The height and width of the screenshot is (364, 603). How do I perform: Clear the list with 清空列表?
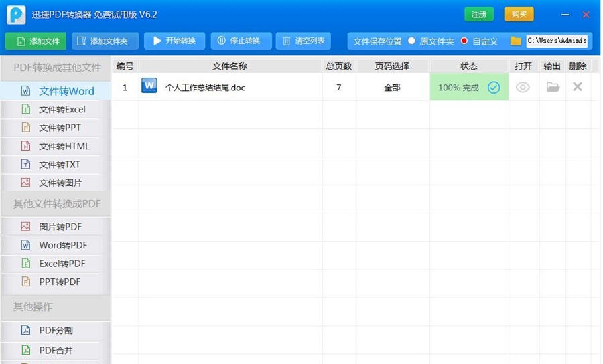tap(304, 41)
